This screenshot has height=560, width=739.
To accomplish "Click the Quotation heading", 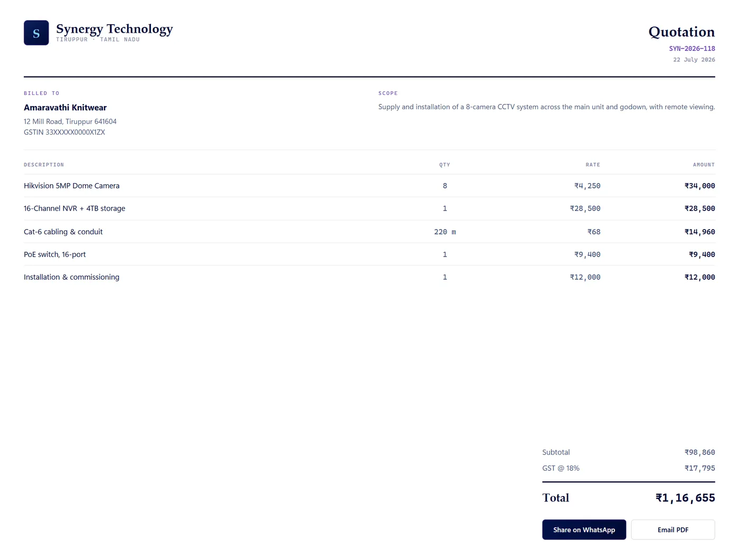I will click(681, 32).
